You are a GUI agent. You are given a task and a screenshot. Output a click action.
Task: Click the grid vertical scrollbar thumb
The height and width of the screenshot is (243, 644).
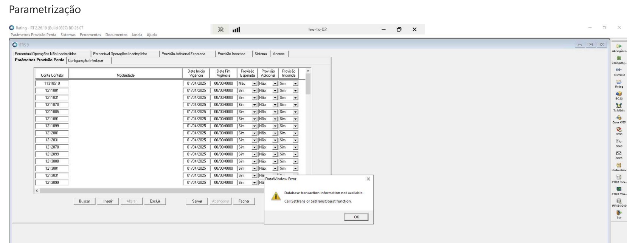[x=308, y=84]
